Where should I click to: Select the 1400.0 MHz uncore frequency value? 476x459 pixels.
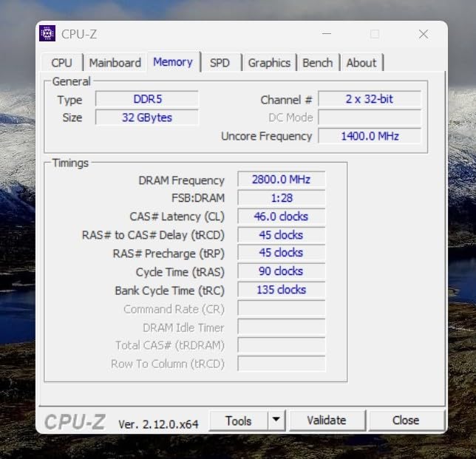click(x=370, y=136)
